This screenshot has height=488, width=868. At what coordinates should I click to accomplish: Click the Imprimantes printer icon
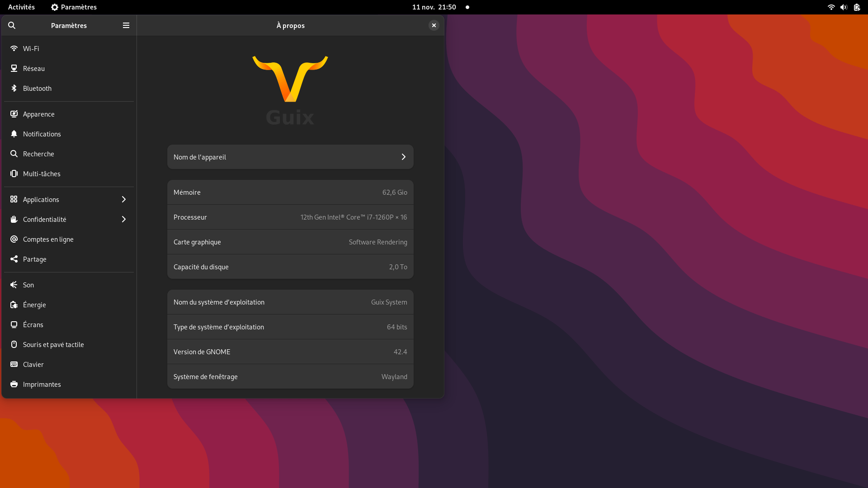tap(14, 384)
